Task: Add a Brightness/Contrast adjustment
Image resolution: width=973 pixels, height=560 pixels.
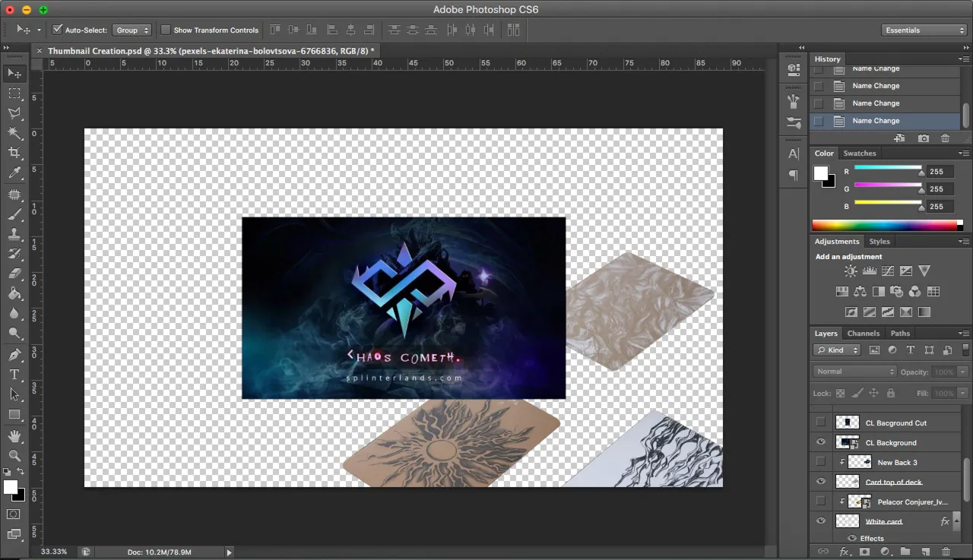Action: point(851,271)
